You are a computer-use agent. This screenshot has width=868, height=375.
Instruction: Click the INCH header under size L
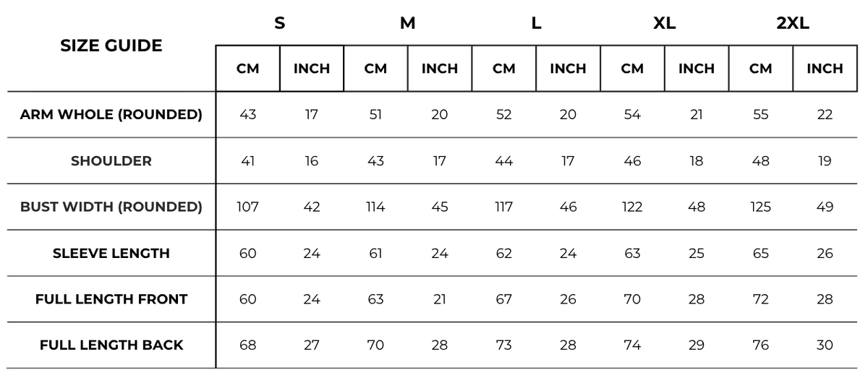568,69
